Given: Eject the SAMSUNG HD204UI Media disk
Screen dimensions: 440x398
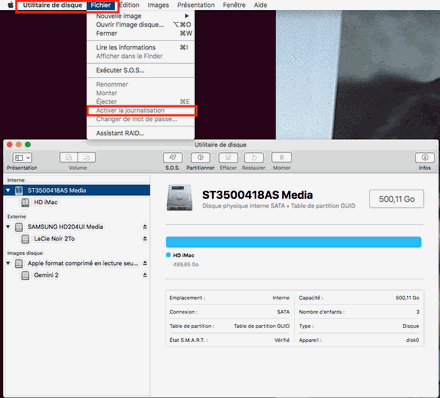Looking at the screenshot, I should pyautogui.click(x=145, y=227).
